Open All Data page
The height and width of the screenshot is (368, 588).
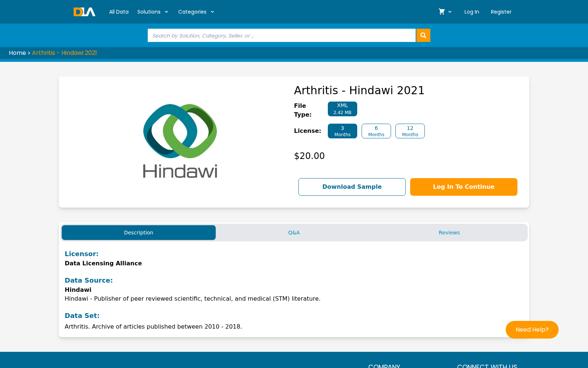(119, 12)
